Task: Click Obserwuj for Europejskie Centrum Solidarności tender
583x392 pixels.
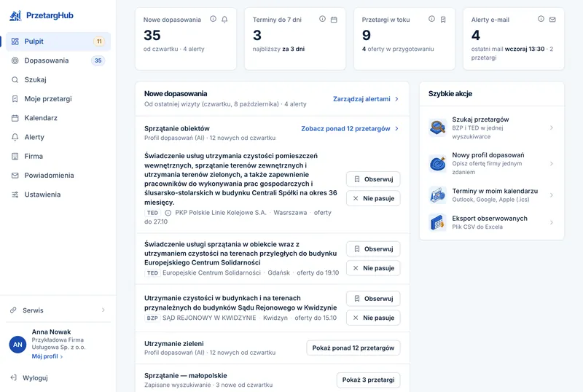Action: [373, 248]
